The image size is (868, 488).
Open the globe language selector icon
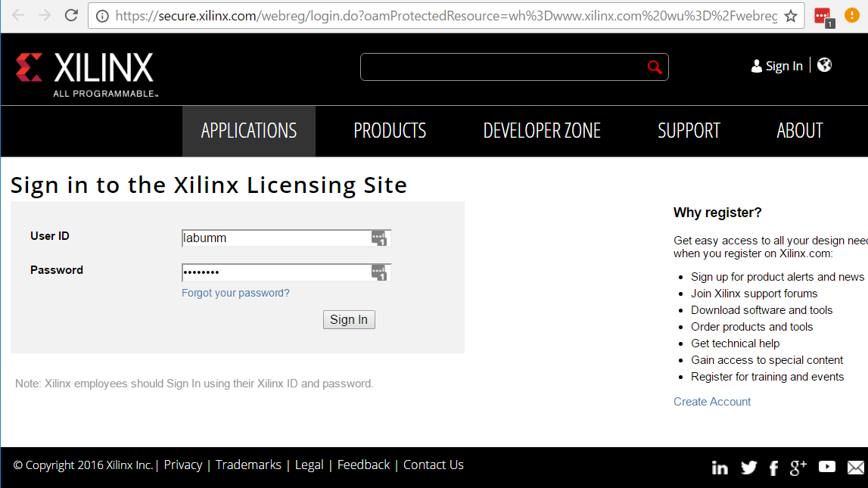click(824, 65)
